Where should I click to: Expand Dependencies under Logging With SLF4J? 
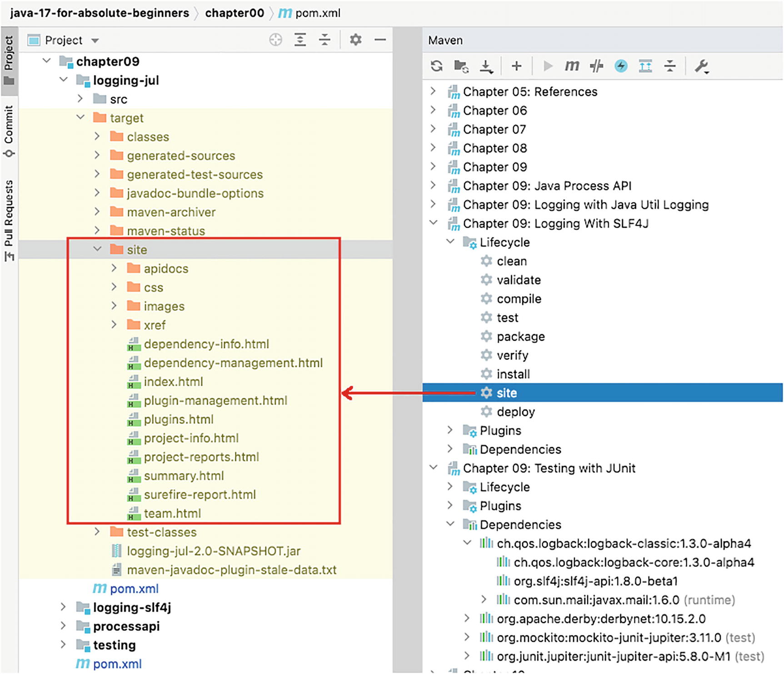[450, 449]
